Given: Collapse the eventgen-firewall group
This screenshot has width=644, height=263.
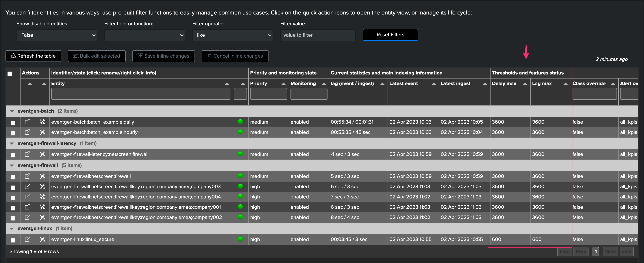Looking at the screenshot, I should [12, 165].
